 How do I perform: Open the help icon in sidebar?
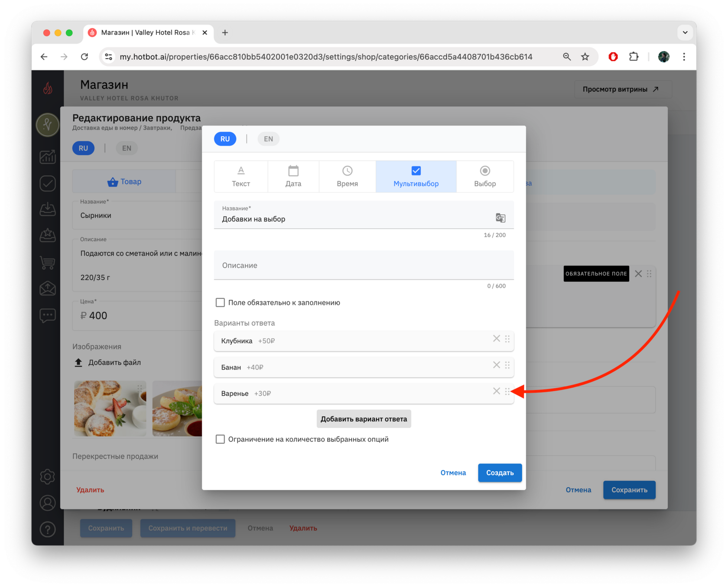[48, 529]
